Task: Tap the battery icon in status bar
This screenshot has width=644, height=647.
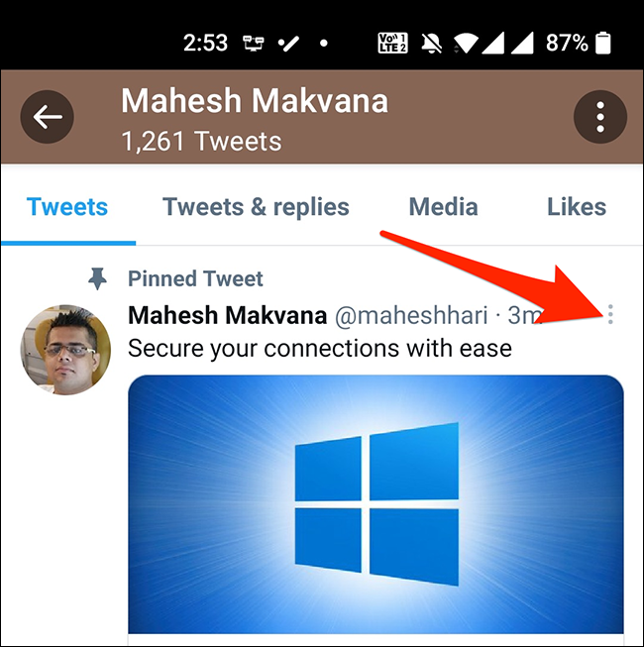Action: (603, 43)
